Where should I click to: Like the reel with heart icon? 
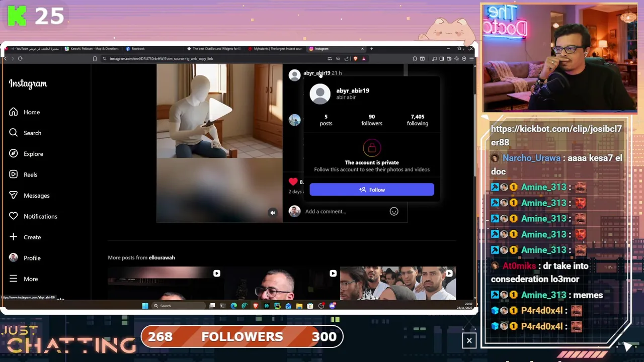point(293,182)
